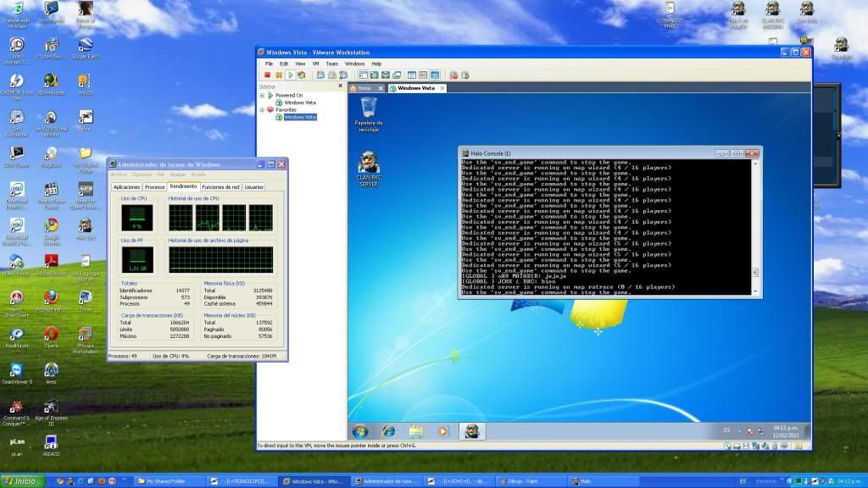Screen dimensions: 868x488
Task: Click the Inicio start button
Action: pyautogui.click(x=22, y=481)
